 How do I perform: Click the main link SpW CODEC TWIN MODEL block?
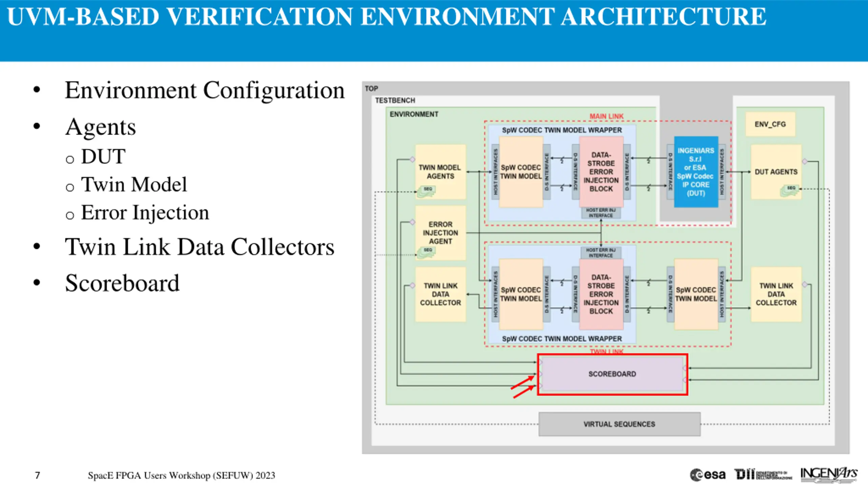pos(521,172)
